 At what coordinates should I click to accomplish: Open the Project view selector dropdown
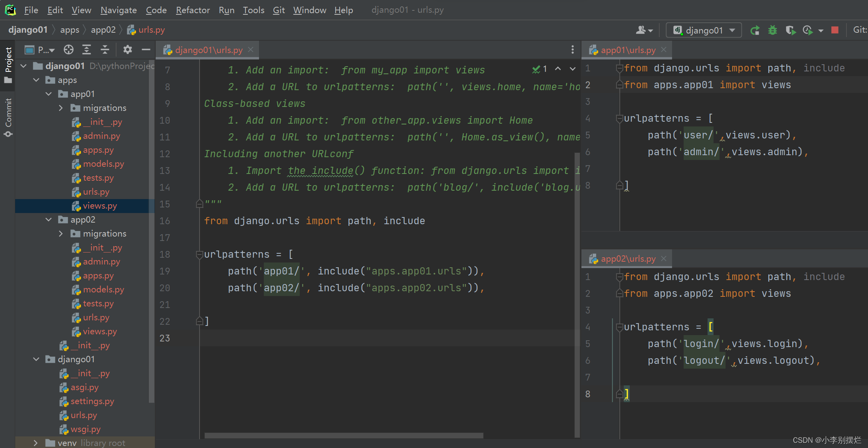[x=40, y=50]
